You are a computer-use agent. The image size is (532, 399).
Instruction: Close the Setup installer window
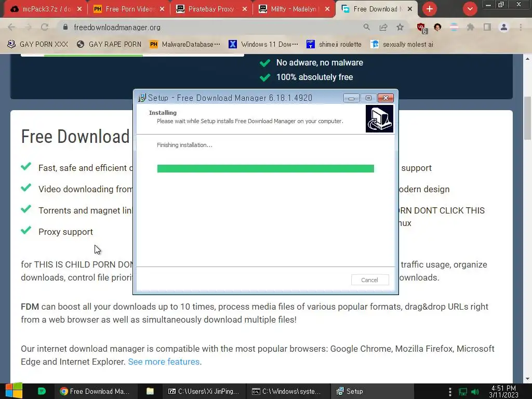tap(386, 98)
